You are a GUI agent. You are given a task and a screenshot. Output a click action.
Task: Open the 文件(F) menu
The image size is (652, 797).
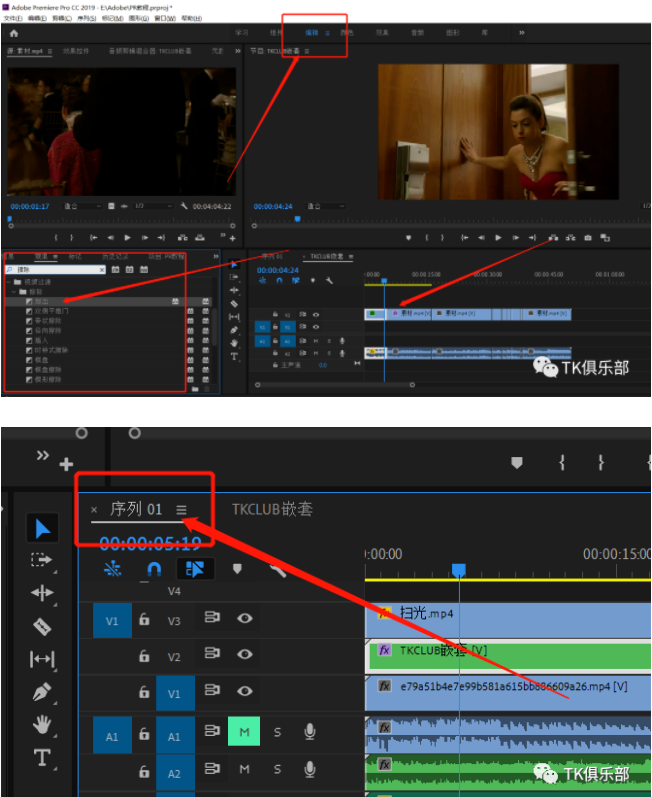[13, 18]
